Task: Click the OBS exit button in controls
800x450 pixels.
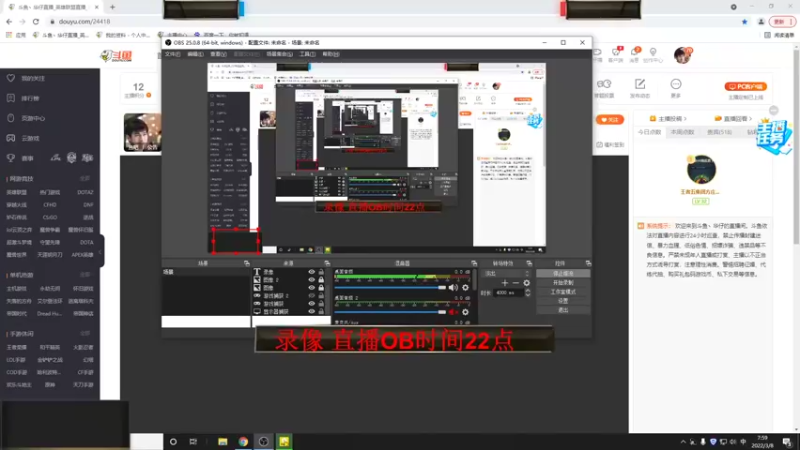Action: click(563, 310)
